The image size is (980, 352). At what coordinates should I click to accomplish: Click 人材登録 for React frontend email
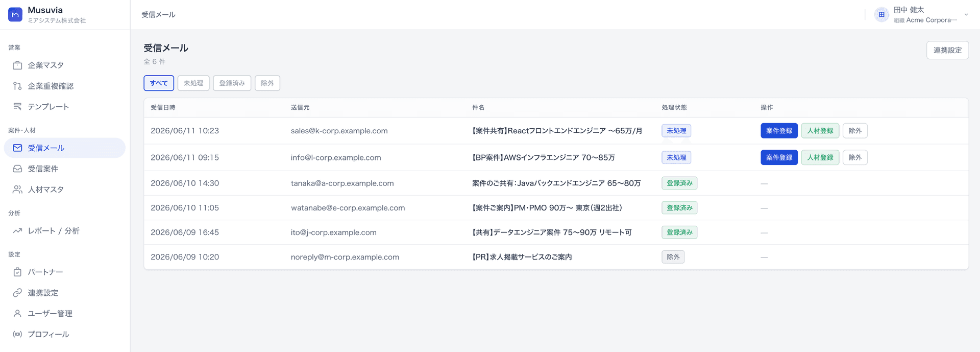click(x=820, y=131)
